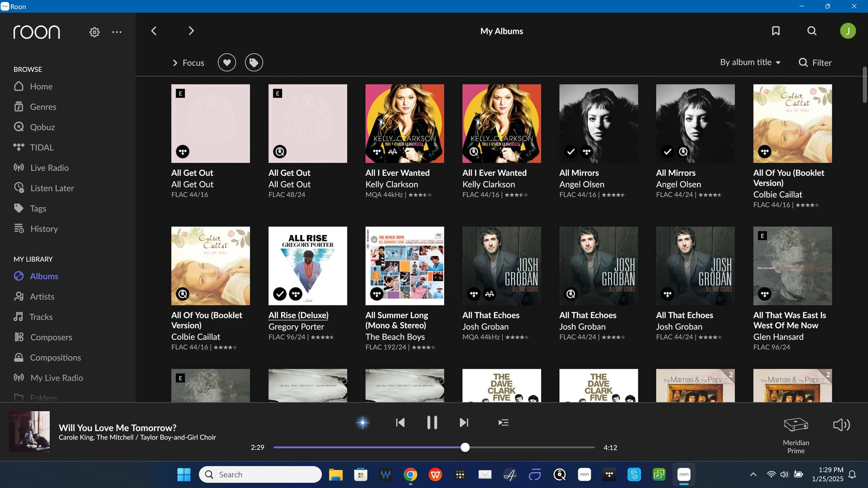868x488 pixels.
Task: Pause the current playback
Action: click(x=432, y=422)
